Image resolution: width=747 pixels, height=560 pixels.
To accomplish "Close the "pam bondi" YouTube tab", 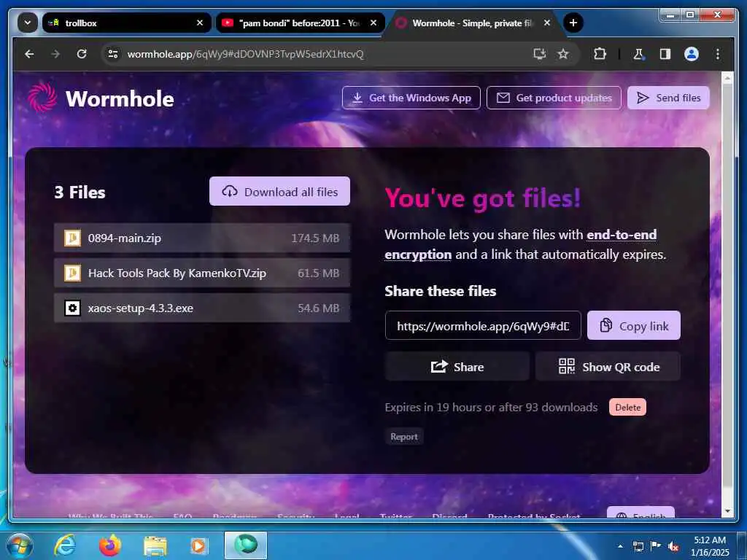I will click(373, 23).
